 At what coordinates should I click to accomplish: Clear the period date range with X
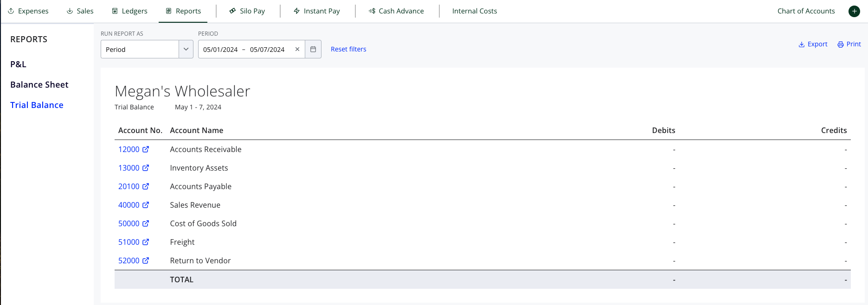pos(297,49)
